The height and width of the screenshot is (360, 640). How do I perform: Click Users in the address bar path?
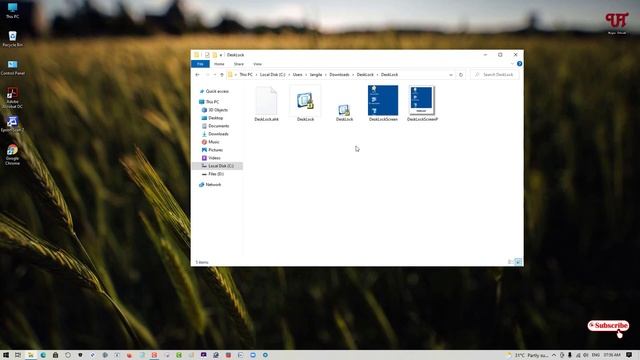[x=298, y=75]
